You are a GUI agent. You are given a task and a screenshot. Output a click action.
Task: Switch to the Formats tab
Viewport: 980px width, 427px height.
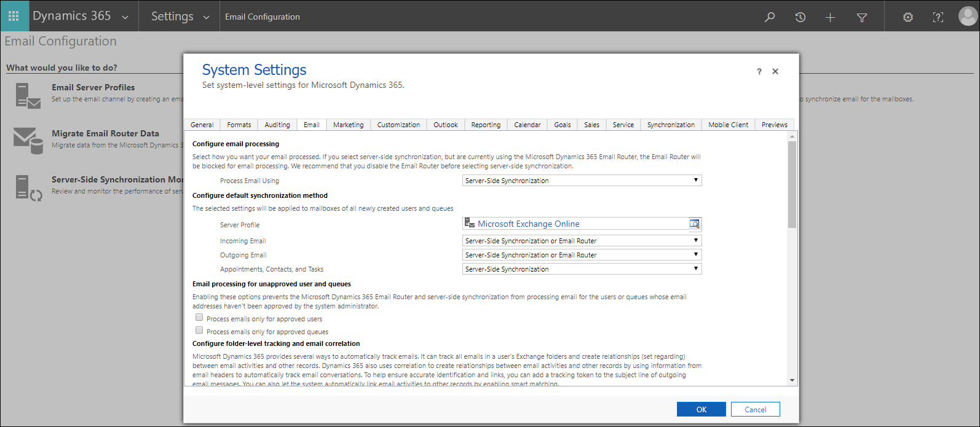click(239, 125)
